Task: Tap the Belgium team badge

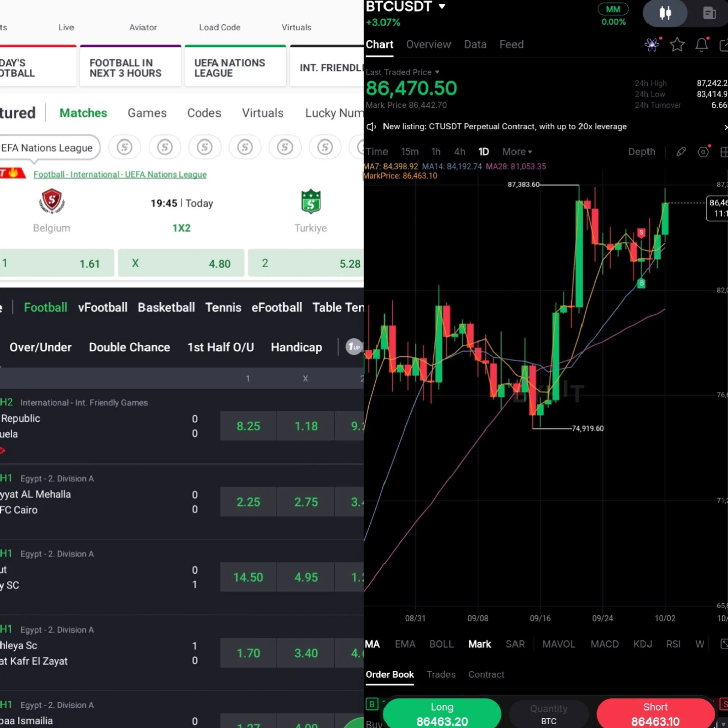Action: point(52,201)
